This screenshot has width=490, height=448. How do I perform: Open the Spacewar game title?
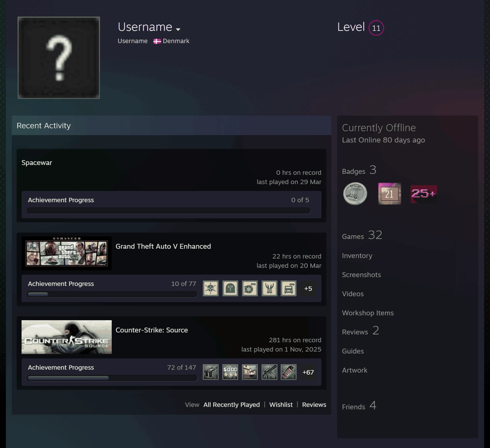pos(37,163)
